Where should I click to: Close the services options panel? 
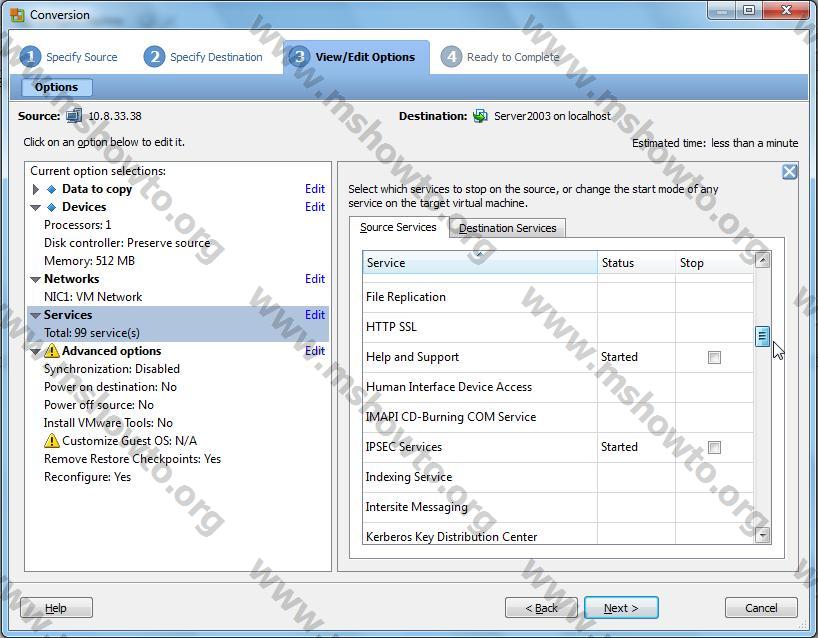click(x=789, y=172)
